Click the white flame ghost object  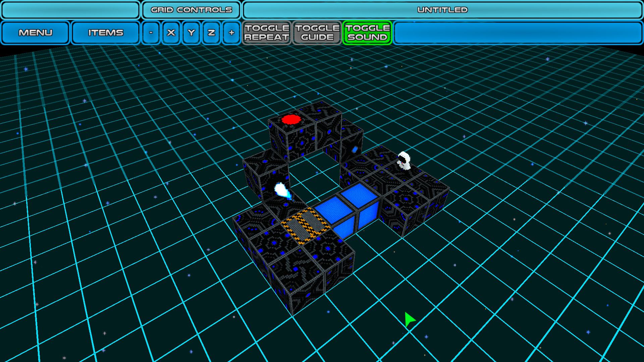click(281, 190)
